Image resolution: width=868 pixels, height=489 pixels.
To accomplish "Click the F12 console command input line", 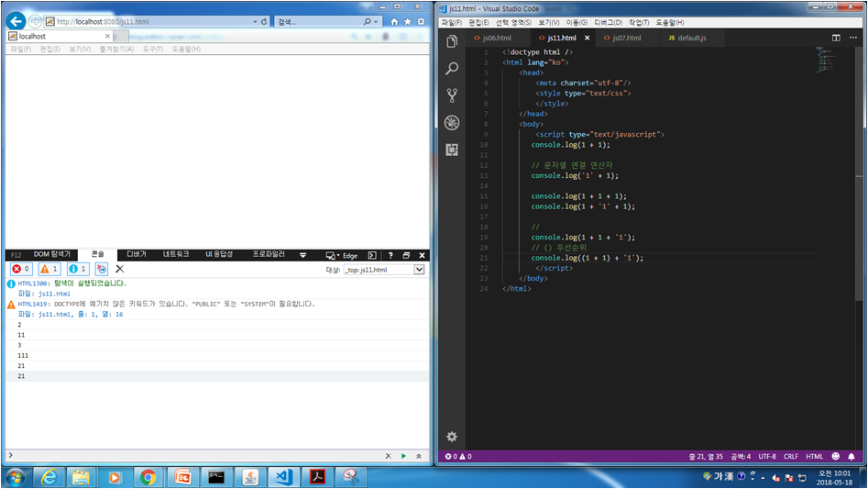I will (196, 456).
